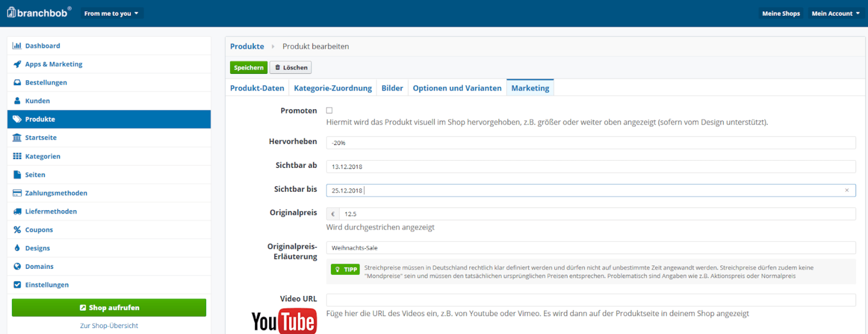
Task: Click the Zahlungsmethoden credit card icon
Action: point(17,193)
